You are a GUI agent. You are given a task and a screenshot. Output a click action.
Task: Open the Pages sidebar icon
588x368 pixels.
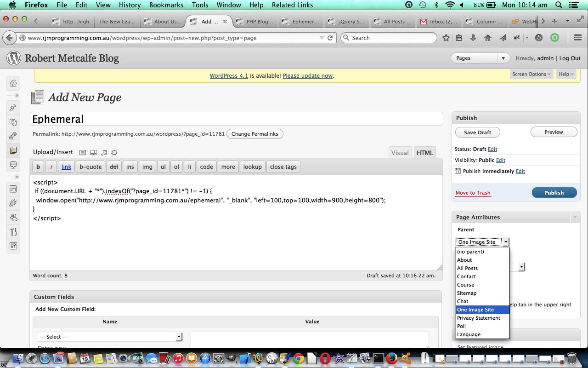(13, 150)
